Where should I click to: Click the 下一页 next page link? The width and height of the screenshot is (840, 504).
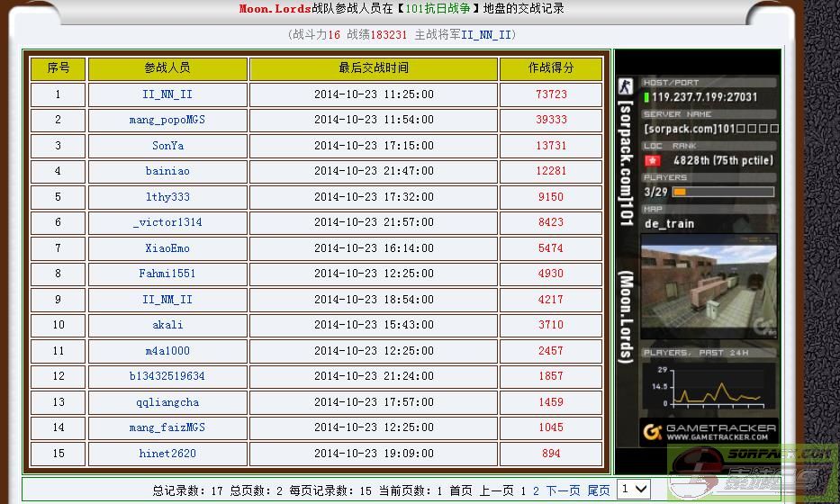point(563,490)
